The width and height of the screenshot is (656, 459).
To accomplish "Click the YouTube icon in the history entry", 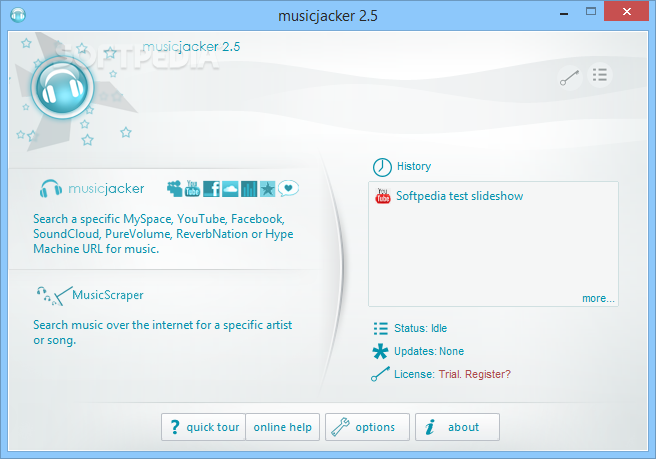I will (x=383, y=196).
